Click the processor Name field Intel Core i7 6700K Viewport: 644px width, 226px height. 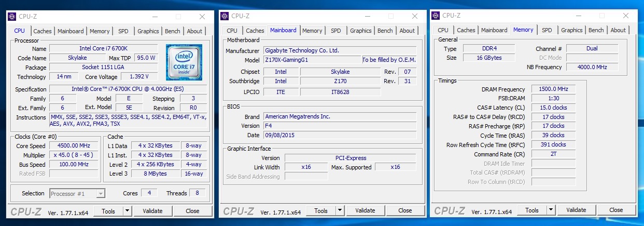point(103,48)
